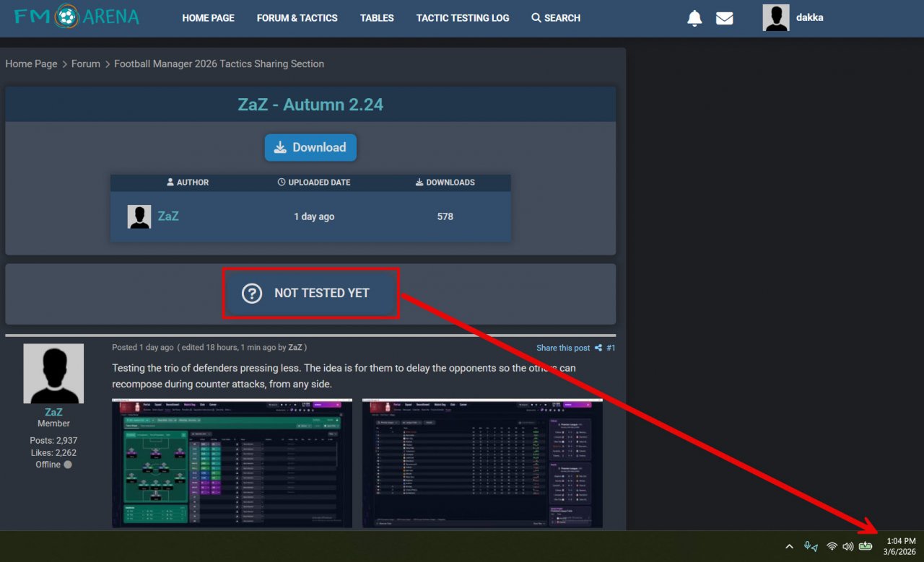Viewport: 924px width, 562px height.
Task: Click the author avatar in the info table
Action: point(139,216)
